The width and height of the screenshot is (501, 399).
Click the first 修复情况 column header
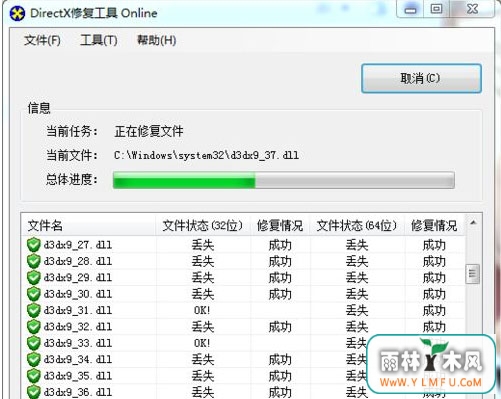[280, 225]
